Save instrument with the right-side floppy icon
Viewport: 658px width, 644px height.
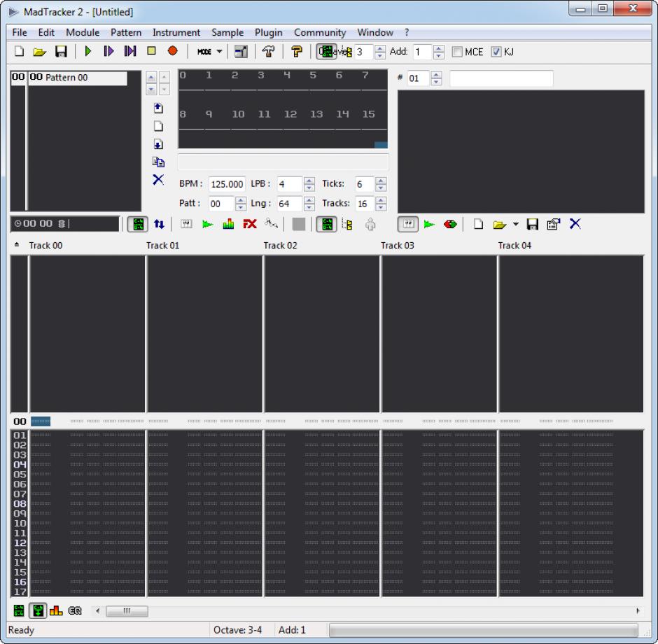tap(533, 225)
